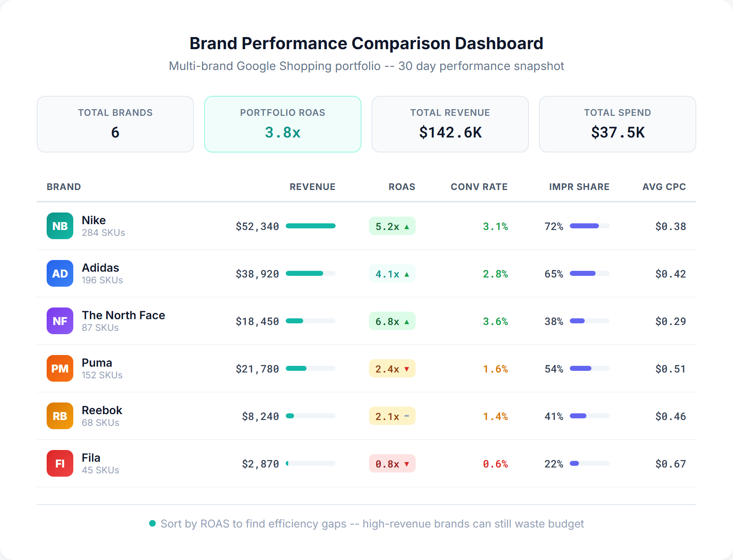The image size is (733, 560).
Task: Click the green dot next to footer tip
Action: tap(152, 523)
